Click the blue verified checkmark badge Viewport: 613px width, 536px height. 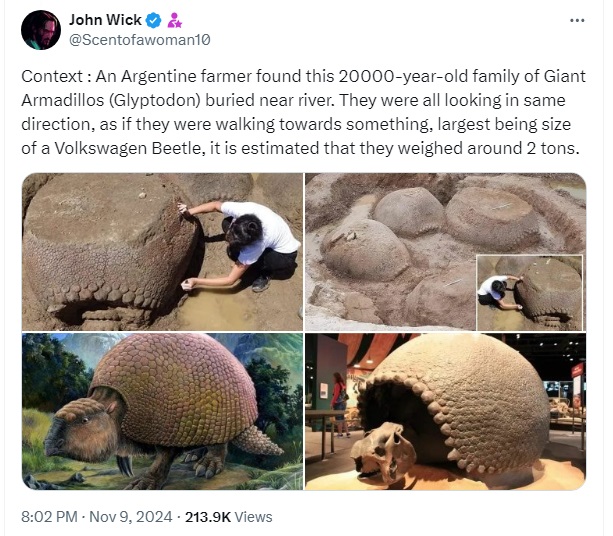[154, 20]
